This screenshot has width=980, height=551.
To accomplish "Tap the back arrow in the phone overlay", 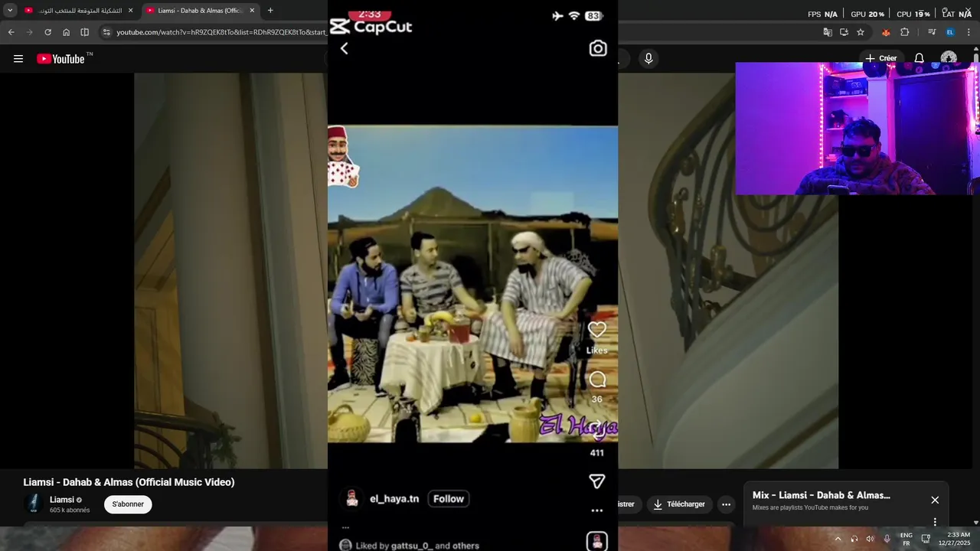I will tap(344, 48).
